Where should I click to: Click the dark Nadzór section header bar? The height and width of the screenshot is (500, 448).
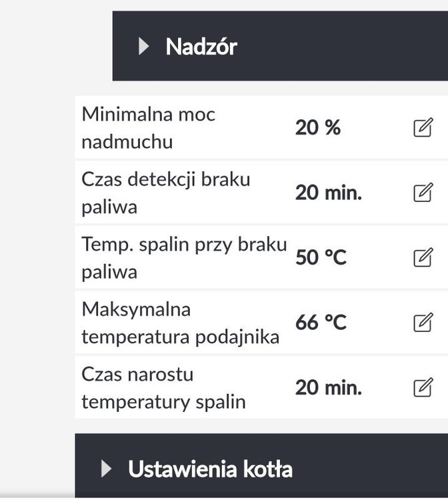pos(280,46)
